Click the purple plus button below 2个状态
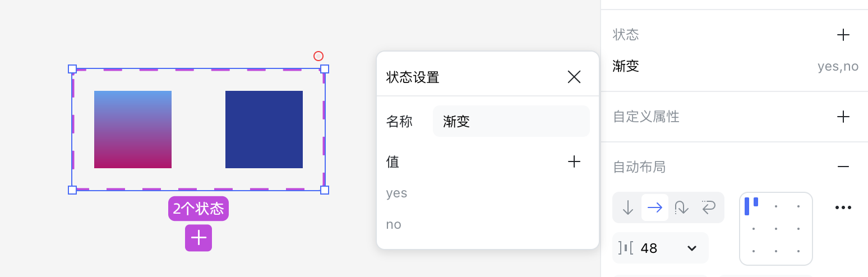Screen dimensions: 868x277 [198, 238]
